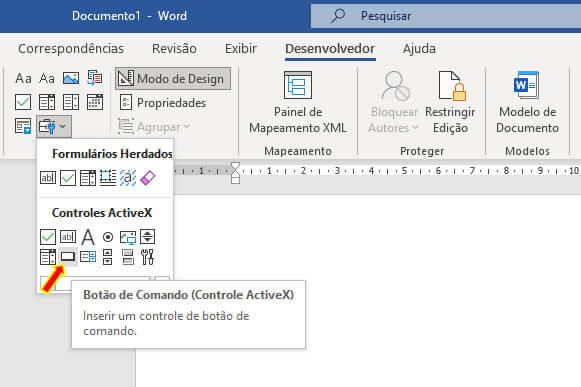This screenshot has width=581, height=387.
Task: Select the Desenvolvedor tab
Action: (x=330, y=49)
